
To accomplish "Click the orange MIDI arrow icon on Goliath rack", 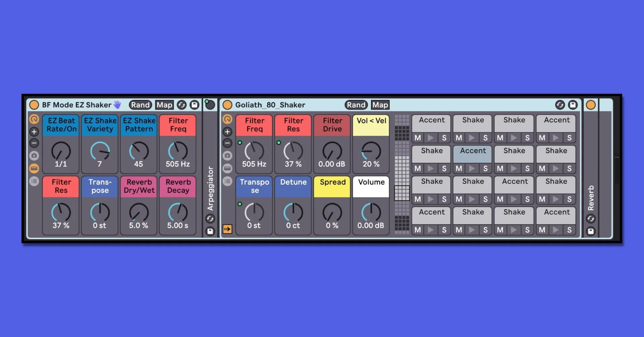I will point(227,229).
